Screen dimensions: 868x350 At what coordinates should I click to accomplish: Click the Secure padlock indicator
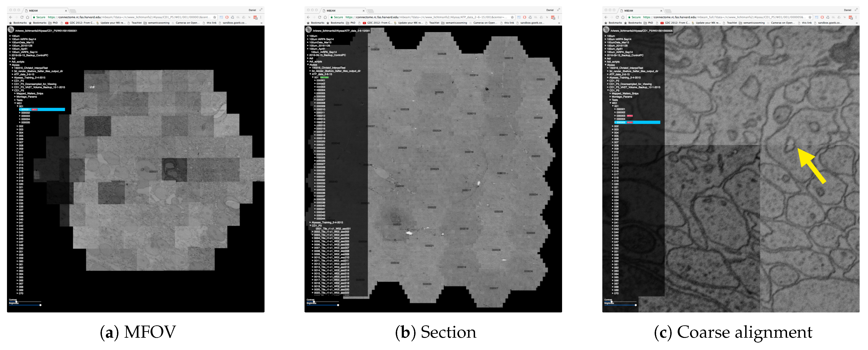coord(34,17)
